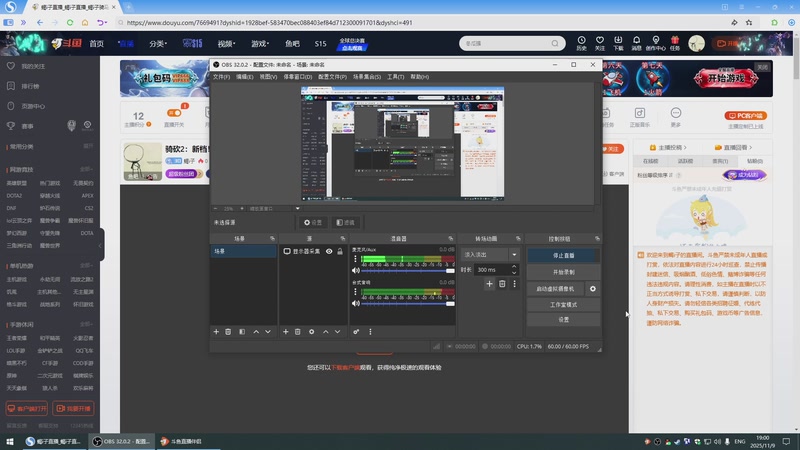Open OBS 视图(V) menu
Viewport: 800px width, 450px height.
(268, 77)
